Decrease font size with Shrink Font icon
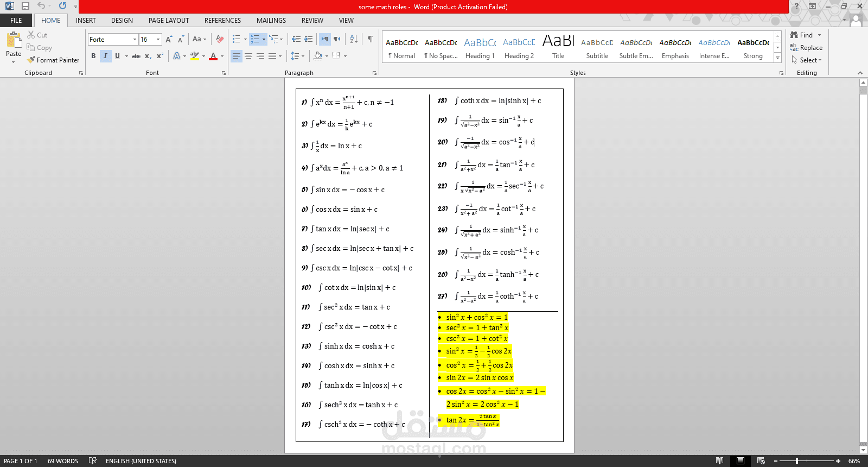This screenshot has width=868, height=467. coord(181,39)
